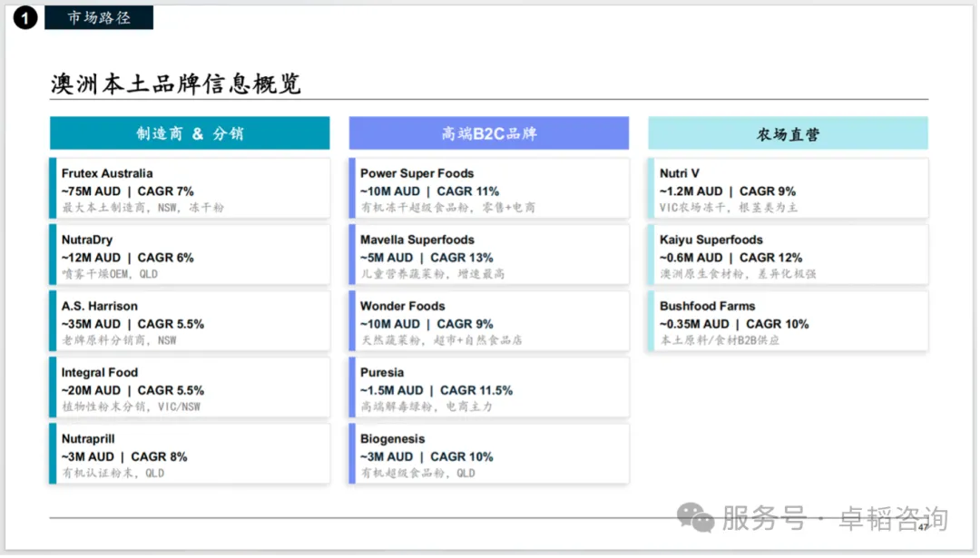Click the A.S. Harrison card title
Screen dimensions: 980x558
(100, 306)
